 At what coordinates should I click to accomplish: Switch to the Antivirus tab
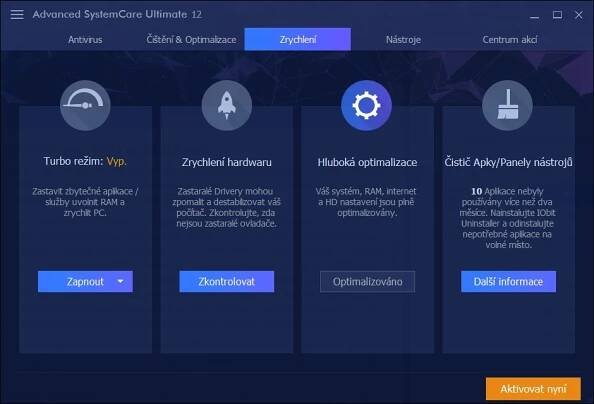point(85,39)
